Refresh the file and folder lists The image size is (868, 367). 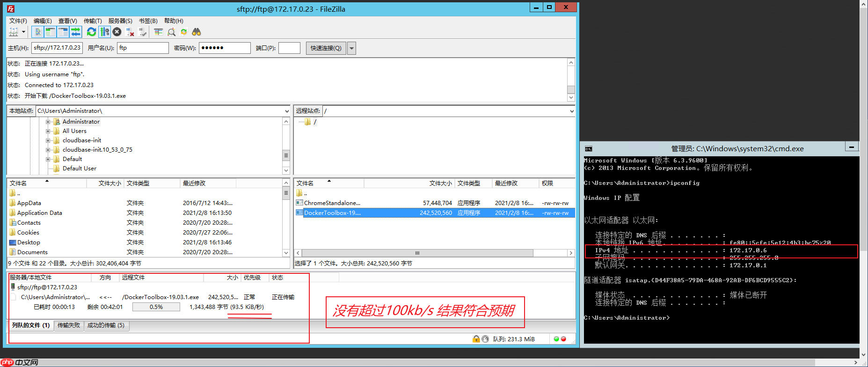tap(92, 32)
